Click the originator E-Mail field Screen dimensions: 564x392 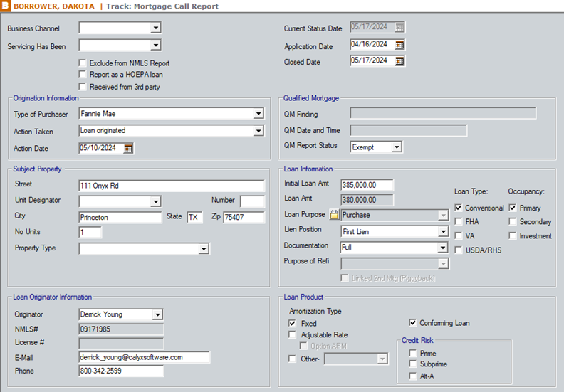tap(144, 357)
